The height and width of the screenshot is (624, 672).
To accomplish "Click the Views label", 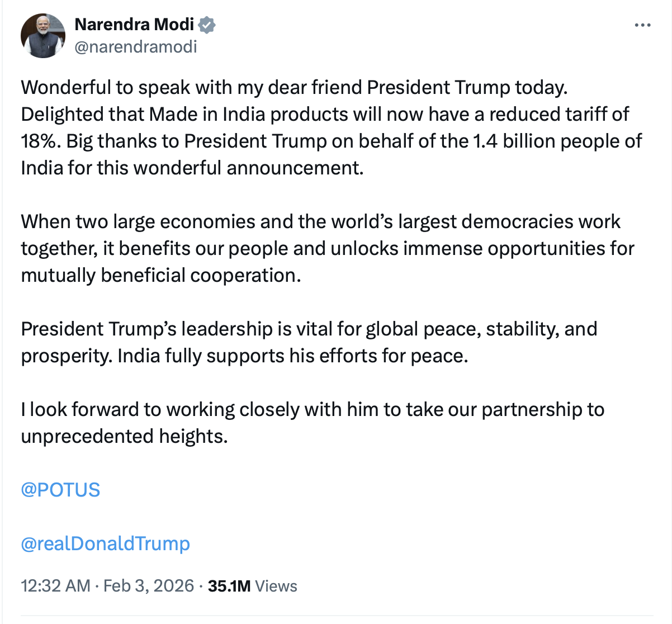I will [x=276, y=586].
